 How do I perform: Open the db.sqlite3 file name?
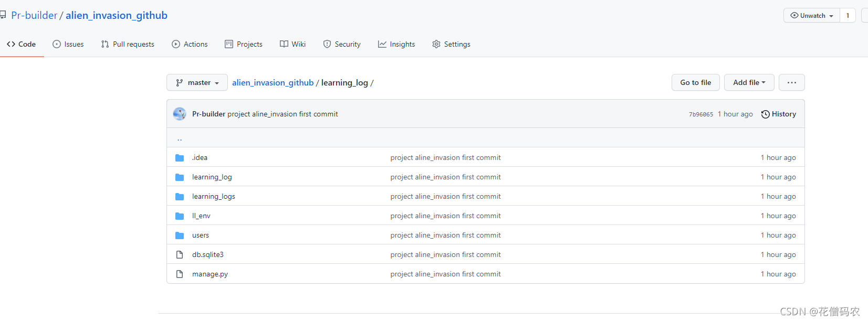pos(208,254)
